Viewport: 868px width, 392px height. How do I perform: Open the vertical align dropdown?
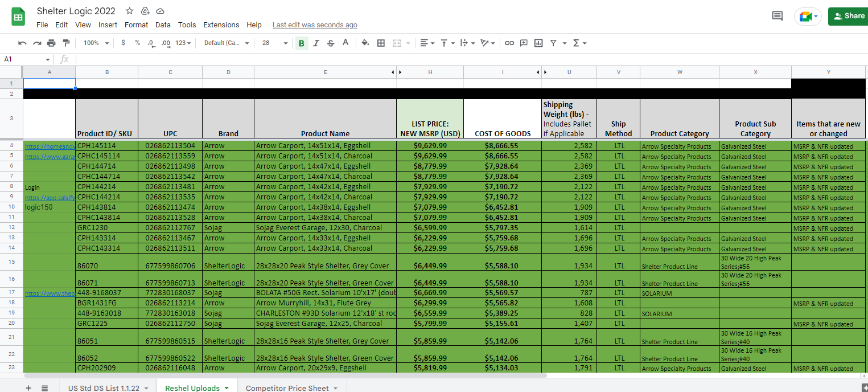(x=447, y=43)
